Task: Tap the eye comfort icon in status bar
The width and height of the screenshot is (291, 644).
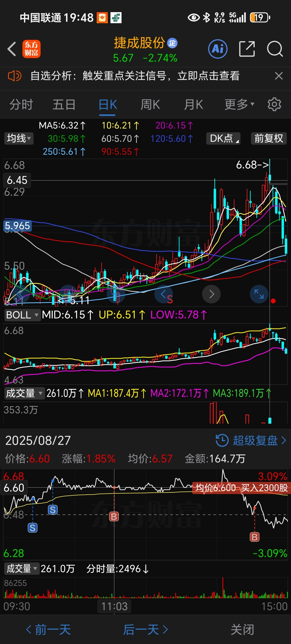Action: [x=193, y=18]
